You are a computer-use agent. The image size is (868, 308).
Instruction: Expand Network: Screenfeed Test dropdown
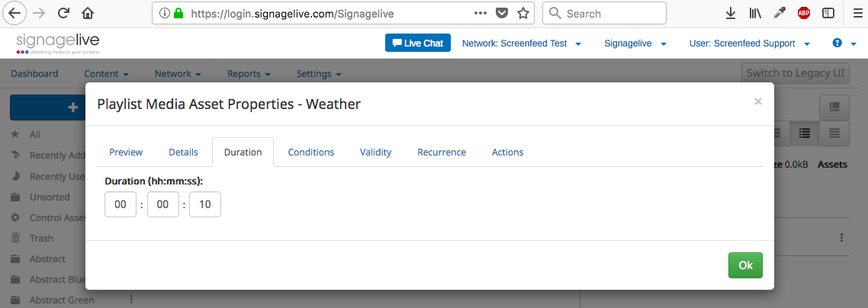click(x=522, y=43)
